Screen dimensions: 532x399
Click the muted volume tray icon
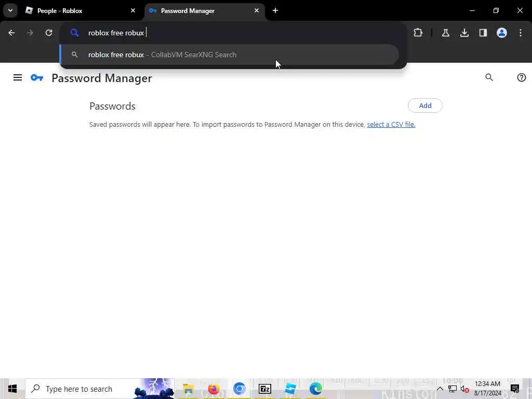[x=465, y=389]
